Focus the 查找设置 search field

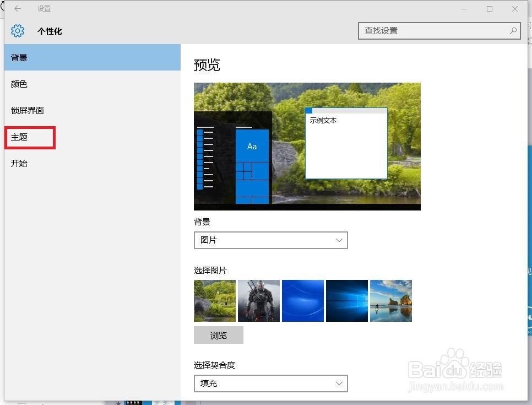[439, 31]
